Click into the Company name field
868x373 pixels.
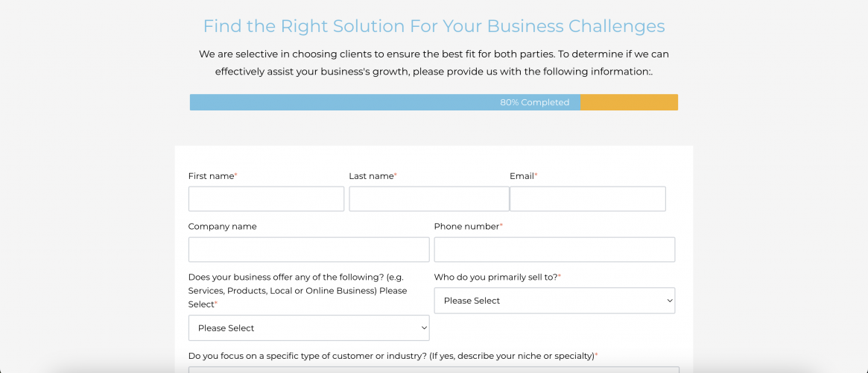tap(308, 249)
